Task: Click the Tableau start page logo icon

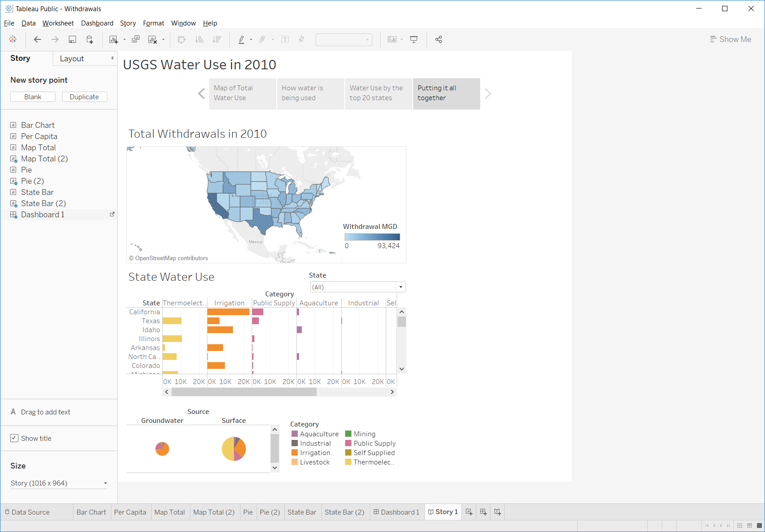Action: pos(13,39)
